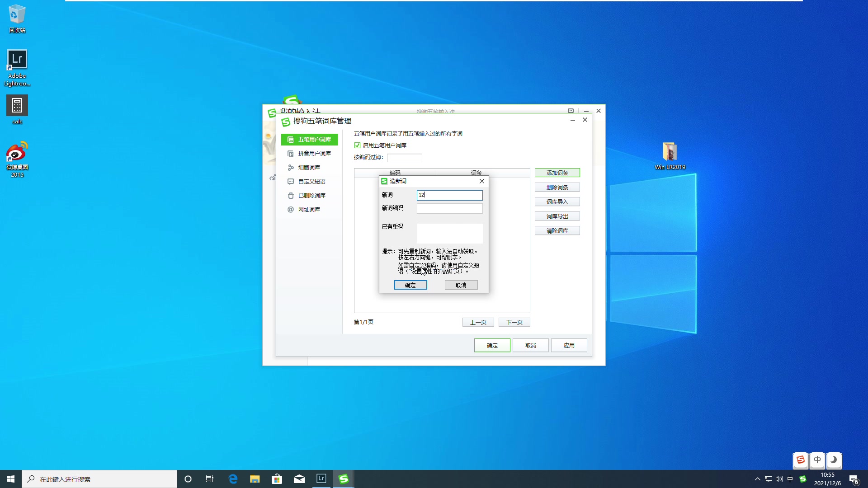
Task: Open Mail app from taskbar
Action: [299, 479]
